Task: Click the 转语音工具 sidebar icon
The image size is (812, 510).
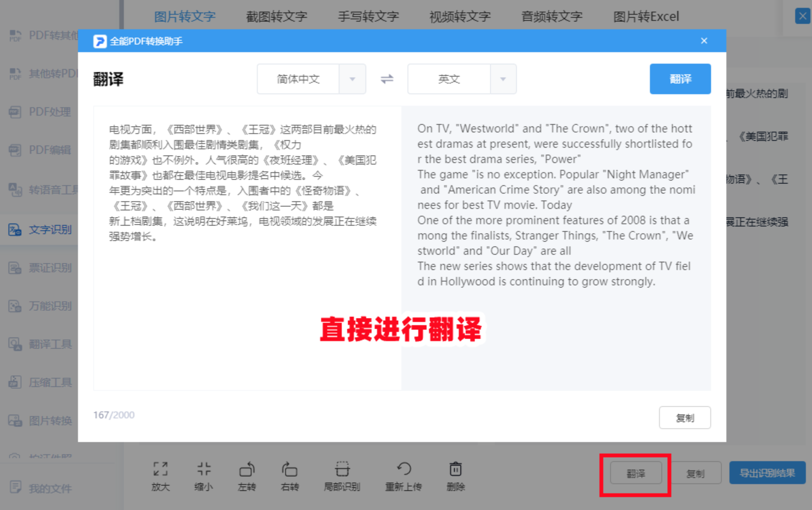Action: pyautogui.click(x=15, y=189)
